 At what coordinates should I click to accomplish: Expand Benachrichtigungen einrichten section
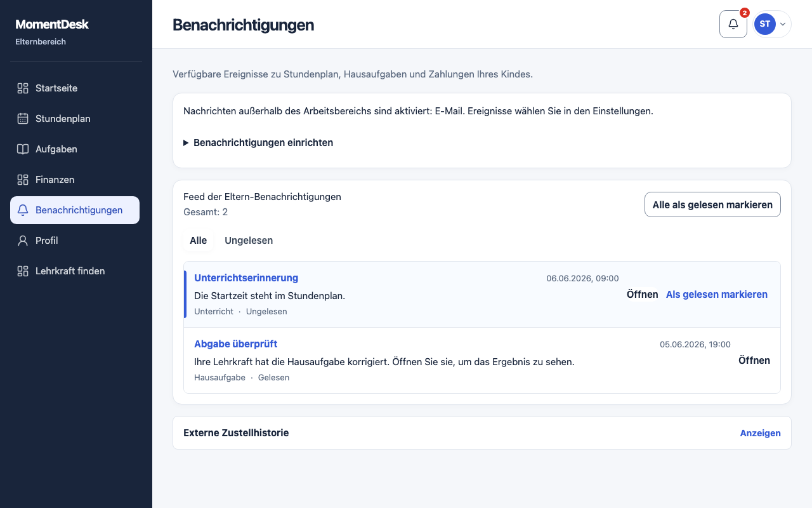(258, 143)
